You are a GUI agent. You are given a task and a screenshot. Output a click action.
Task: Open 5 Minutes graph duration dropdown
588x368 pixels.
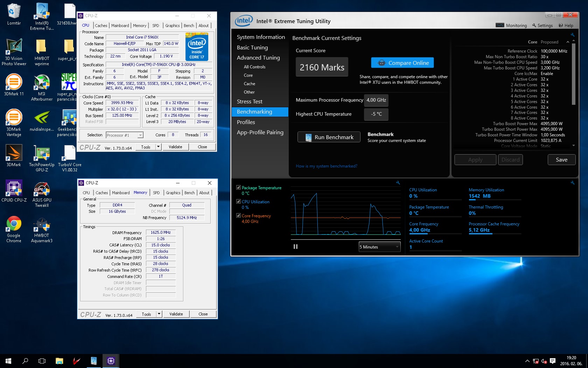click(x=379, y=247)
